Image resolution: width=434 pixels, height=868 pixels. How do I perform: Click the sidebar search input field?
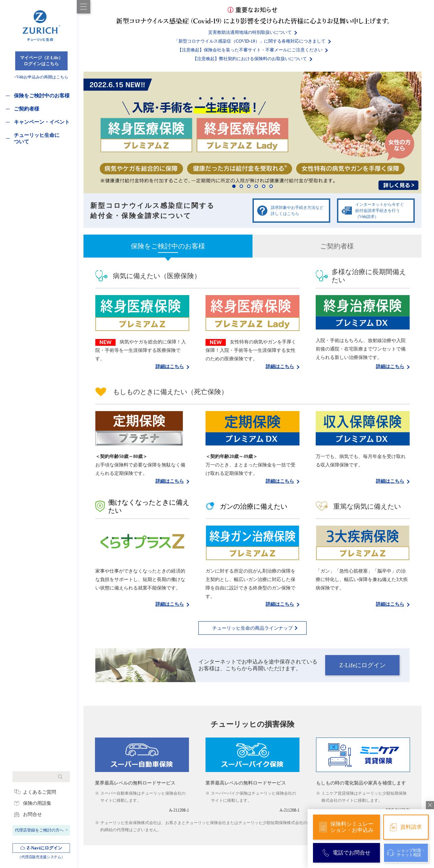[x=41, y=777]
